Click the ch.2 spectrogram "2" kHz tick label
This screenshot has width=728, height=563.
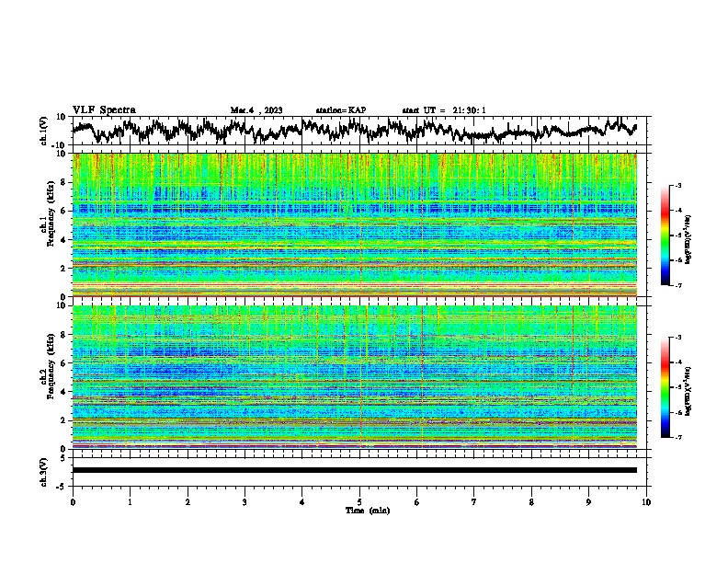(65, 420)
